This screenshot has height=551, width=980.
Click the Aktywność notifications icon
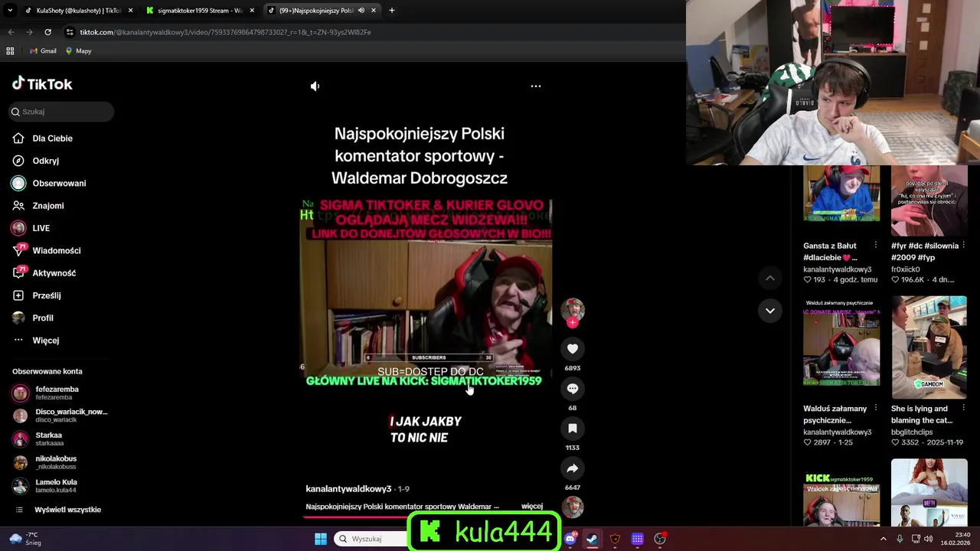tap(18, 273)
